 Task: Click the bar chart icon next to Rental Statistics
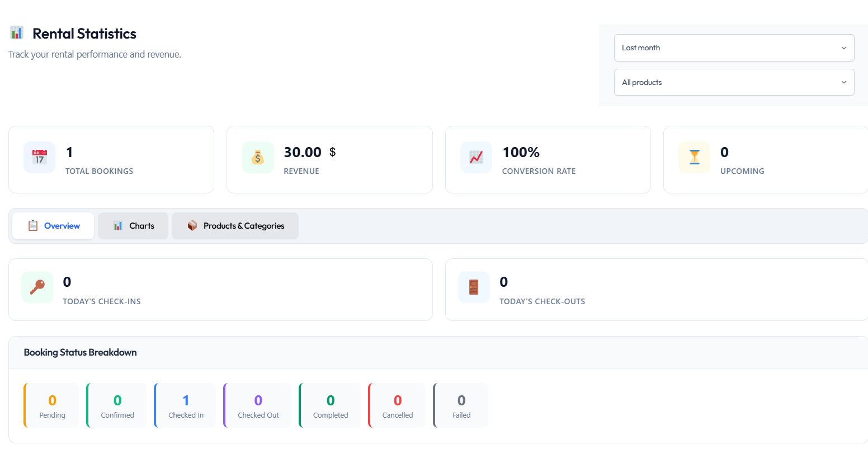point(17,32)
